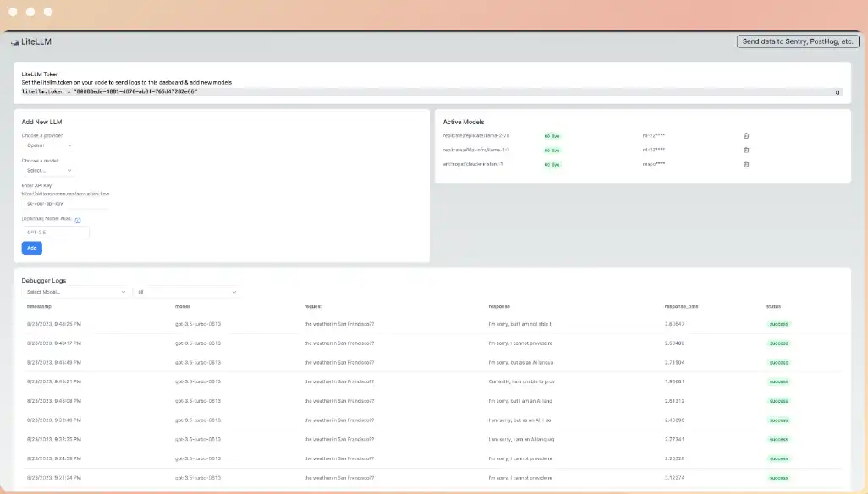This screenshot has width=868, height=494.
Task: Open the Choose a model dropdown
Action: click(x=49, y=170)
